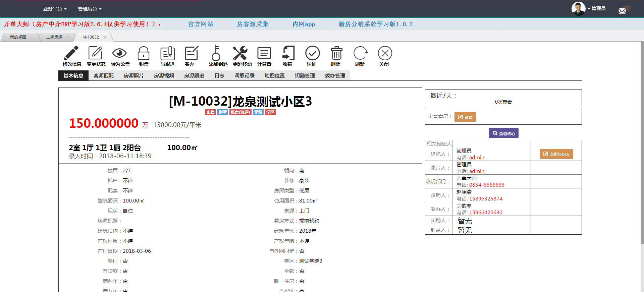644x292 pixels.
Task: Click the 转为公盘 eye icon
Action: 119,53
